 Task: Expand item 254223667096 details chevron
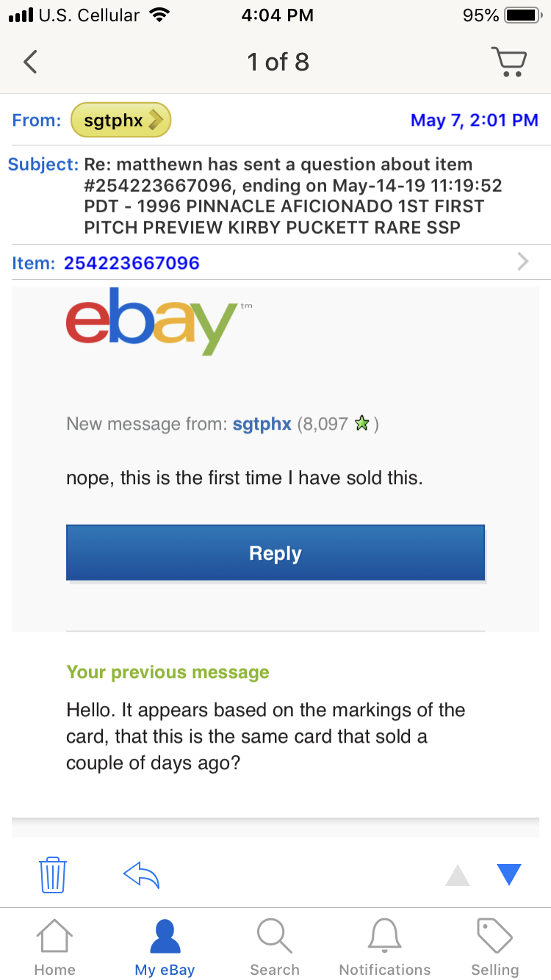[x=522, y=262]
